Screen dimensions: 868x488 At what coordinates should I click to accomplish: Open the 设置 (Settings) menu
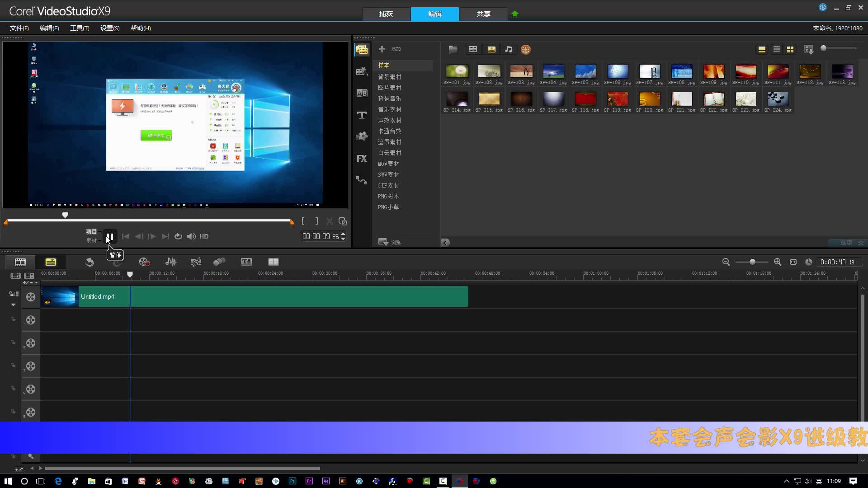109,28
